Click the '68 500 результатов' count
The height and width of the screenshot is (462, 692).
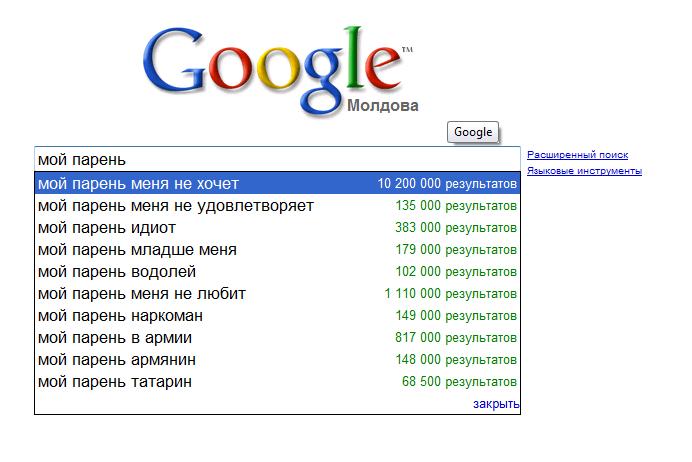tap(459, 382)
